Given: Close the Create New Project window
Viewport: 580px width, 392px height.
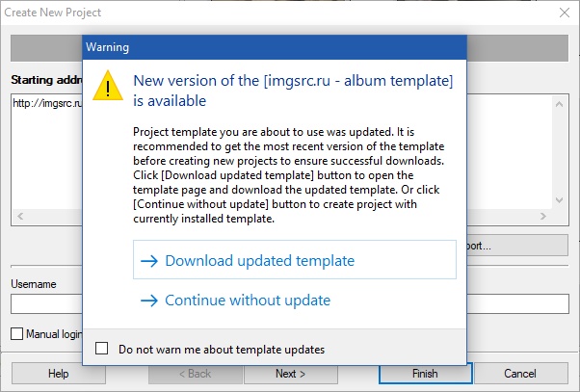Looking at the screenshot, I should point(565,13).
